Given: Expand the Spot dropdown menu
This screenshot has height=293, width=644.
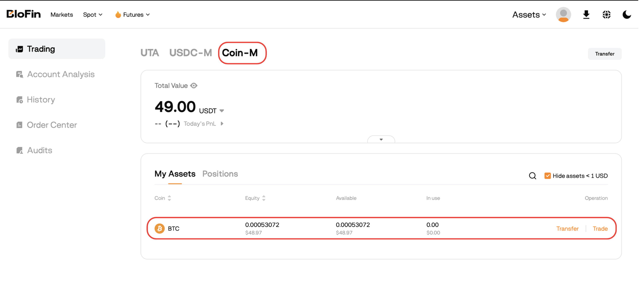Looking at the screenshot, I should tap(93, 15).
